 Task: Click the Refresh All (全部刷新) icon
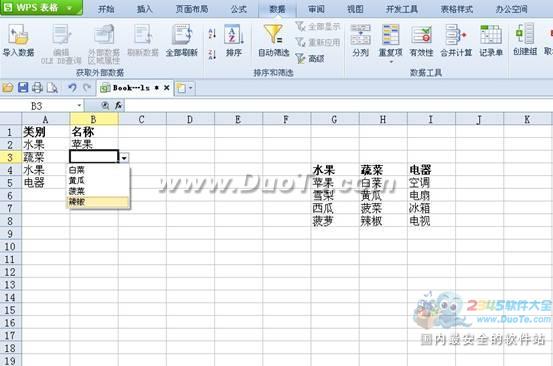[182, 35]
